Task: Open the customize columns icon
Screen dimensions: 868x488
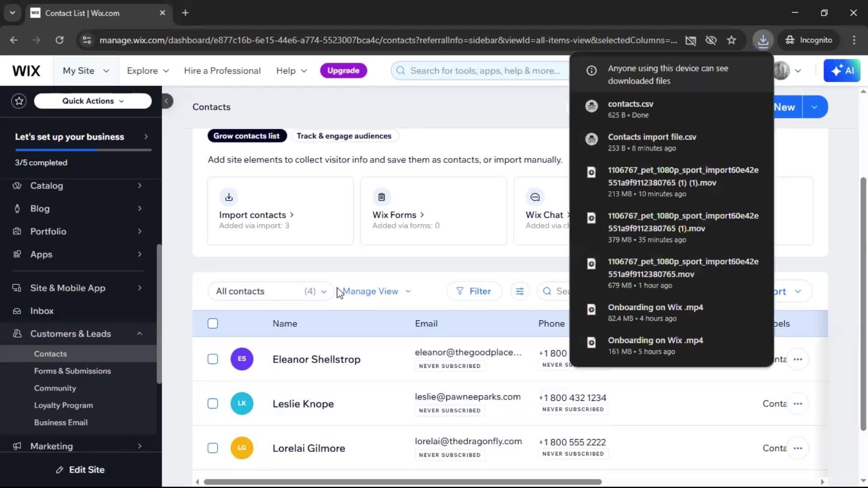Action: pos(520,291)
